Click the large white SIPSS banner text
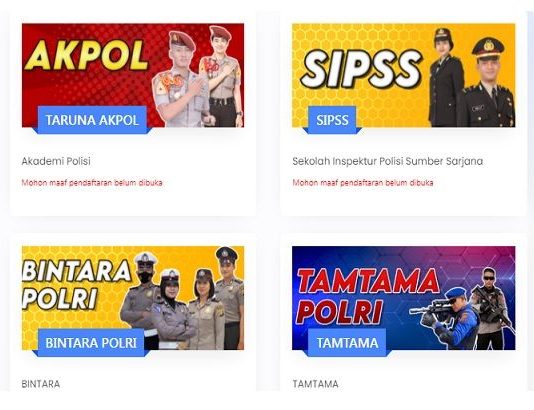The image size is (534, 410). click(361, 70)
